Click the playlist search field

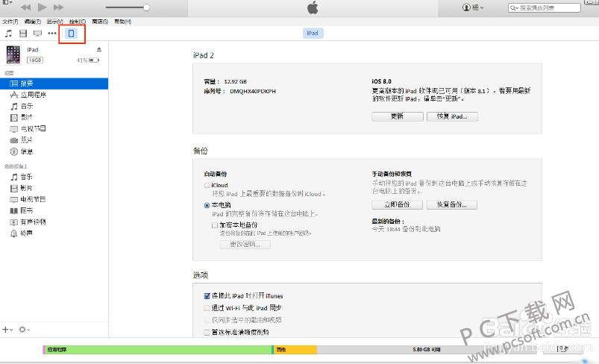545,7
